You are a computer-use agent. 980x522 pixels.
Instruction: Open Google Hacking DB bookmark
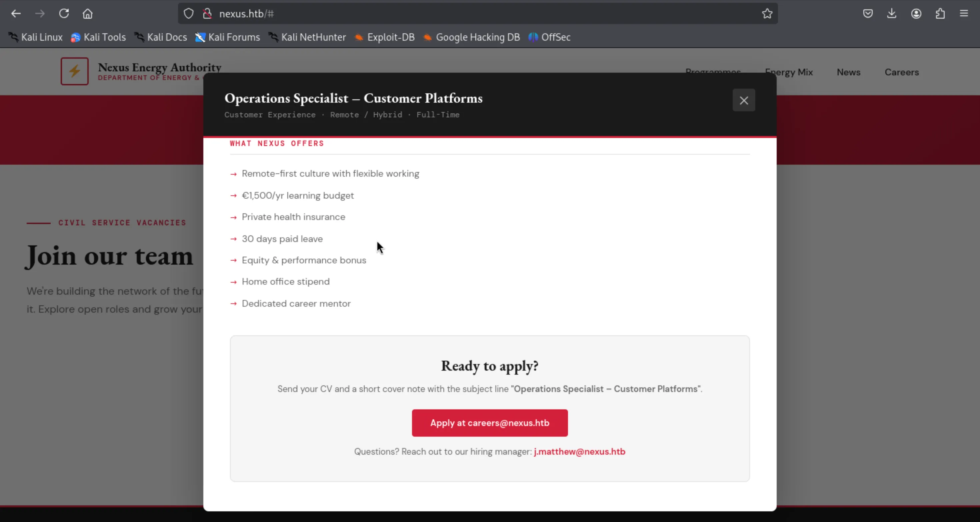(x=471, y=37)
